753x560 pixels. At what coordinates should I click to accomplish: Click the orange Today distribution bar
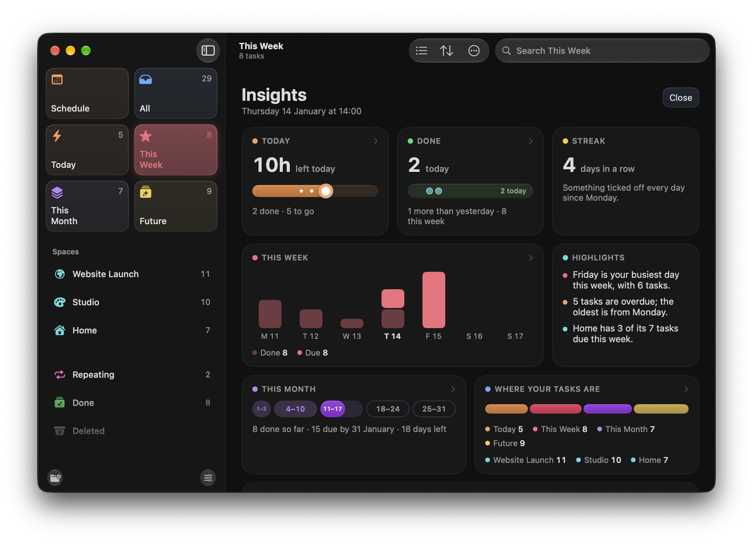pos(506,409)
